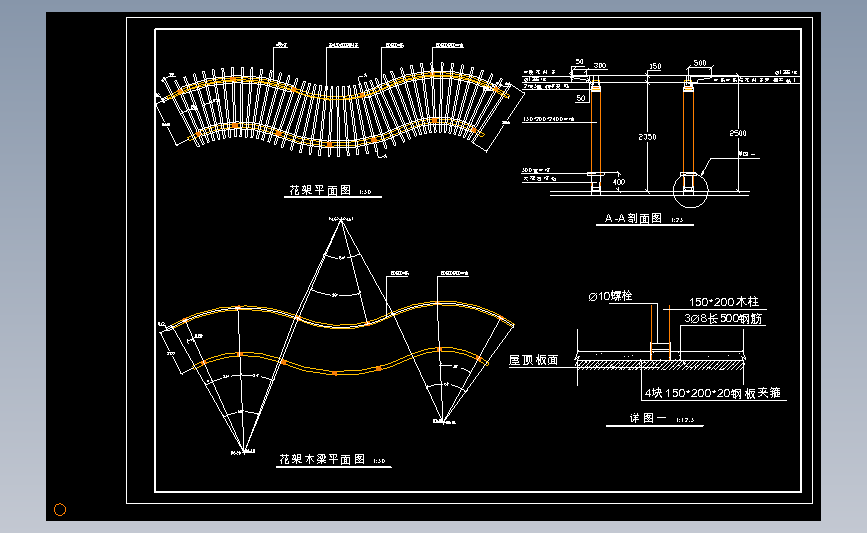Select the '2350' height dimension text
867x533 pixels.
click(647, 137)
